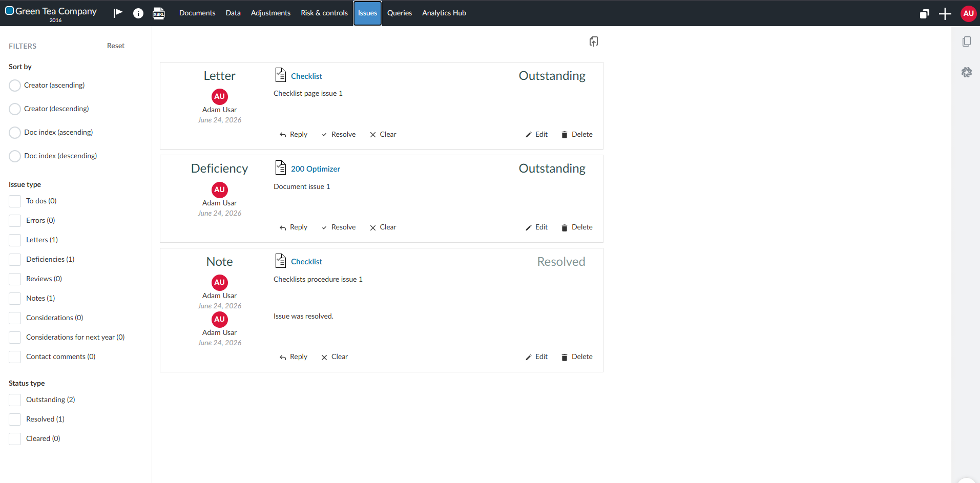Clear the Note issue
Screen dimensions: 980x483
point(335,356)
